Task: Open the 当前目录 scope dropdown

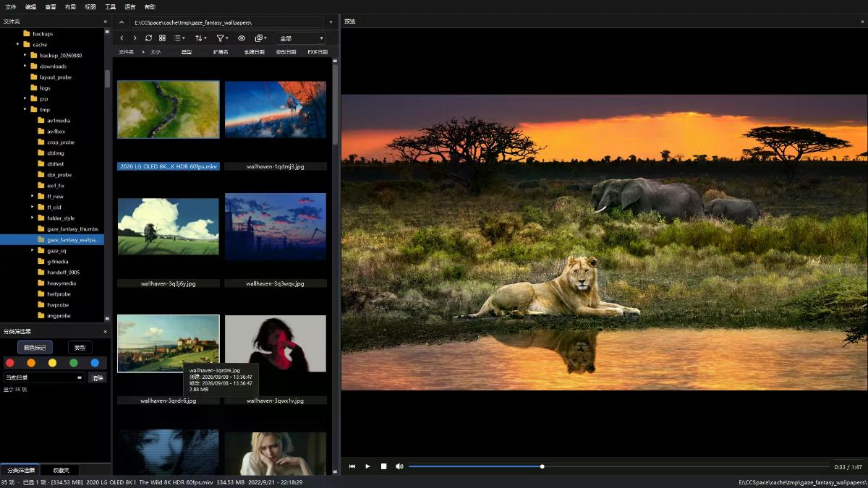Action: (44, 377)
